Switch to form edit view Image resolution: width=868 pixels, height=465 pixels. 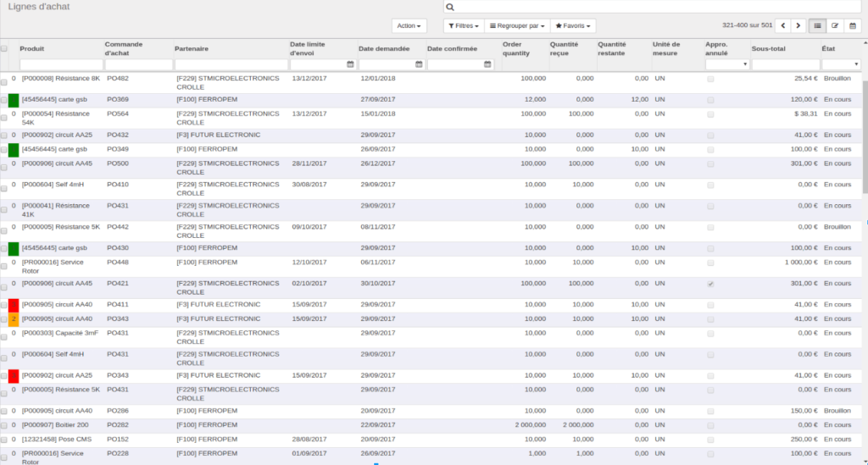click(835, 25)
